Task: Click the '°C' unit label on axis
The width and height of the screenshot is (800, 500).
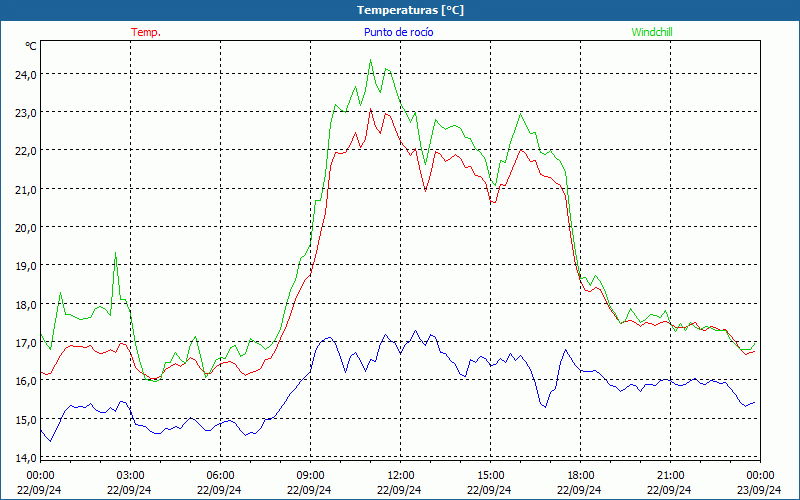Action: coord(31,46)
